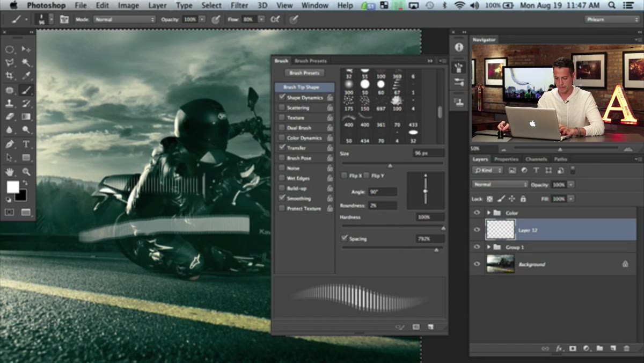Select the Magic Wand tool
The width and height of the screenshot is (644, 363).
[26, 62]
